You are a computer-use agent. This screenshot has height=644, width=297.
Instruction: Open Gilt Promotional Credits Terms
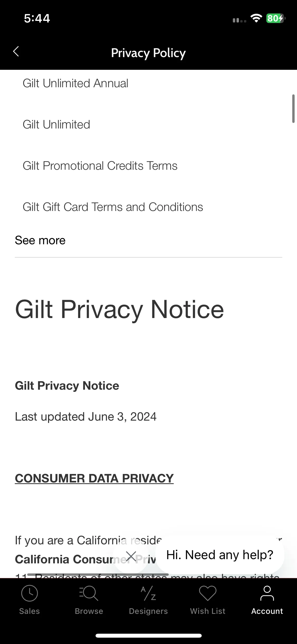100,166
